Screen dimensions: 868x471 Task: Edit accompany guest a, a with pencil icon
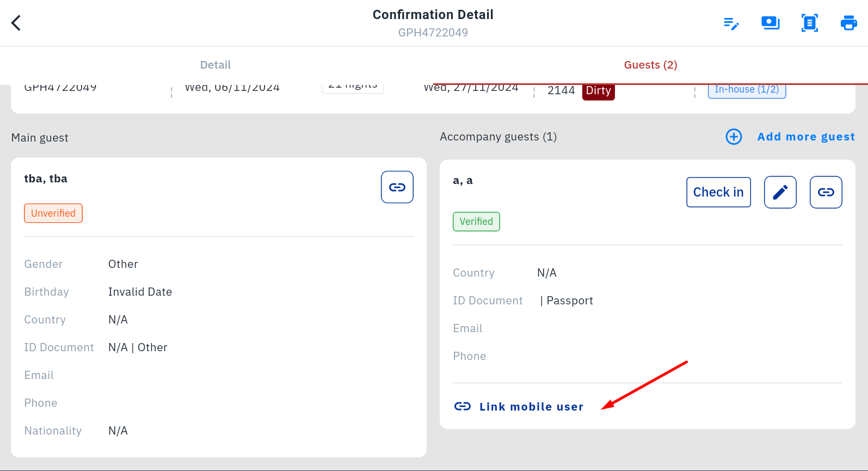(x=780, y=192)
